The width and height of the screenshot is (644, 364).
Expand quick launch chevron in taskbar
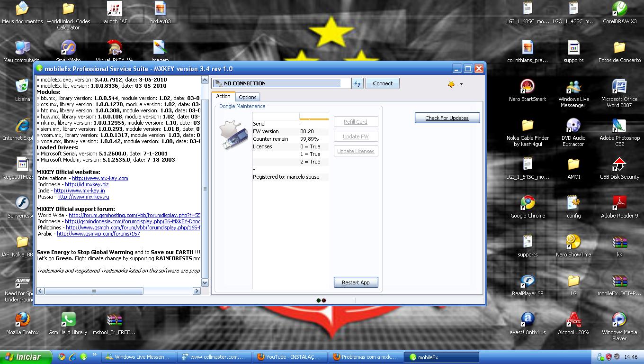[x=94, y=355]
